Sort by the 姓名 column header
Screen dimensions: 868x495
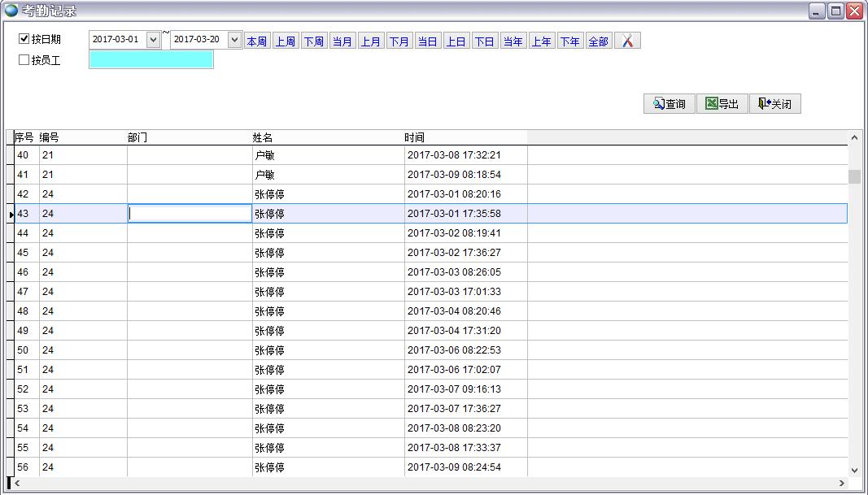(x=262, y=137)
